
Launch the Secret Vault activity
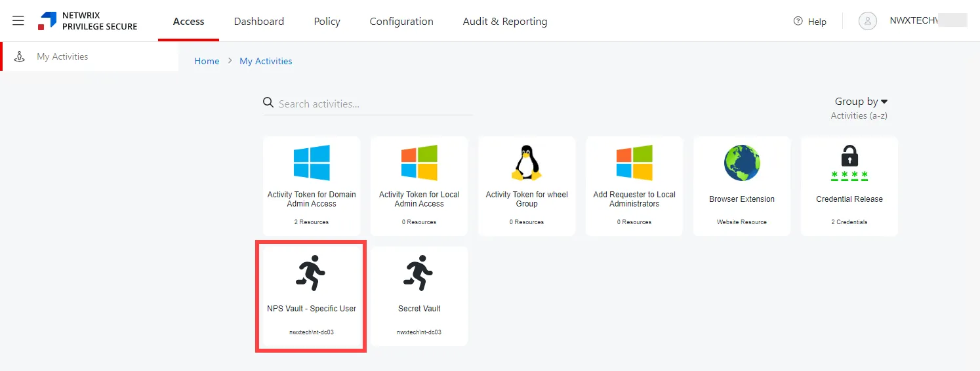coord(419,296)
